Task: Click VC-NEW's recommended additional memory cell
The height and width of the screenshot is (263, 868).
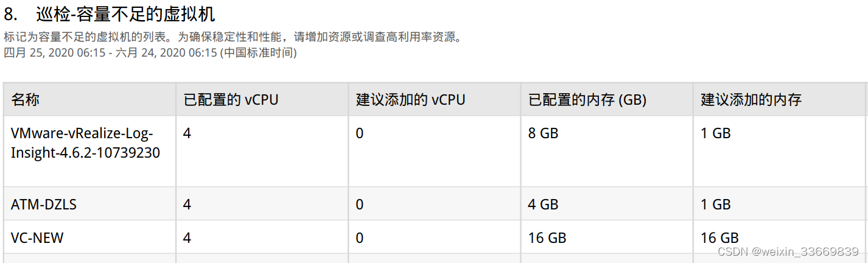Action: click(x=719, y=237)
